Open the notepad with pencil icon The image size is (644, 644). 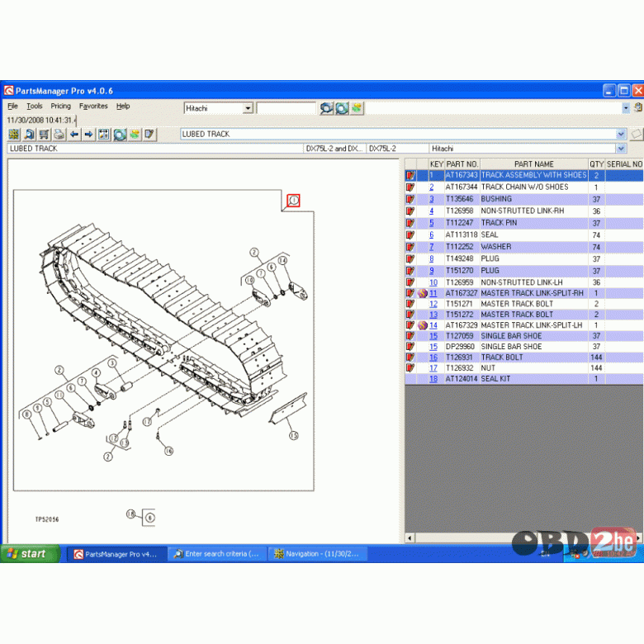(149, 135)
